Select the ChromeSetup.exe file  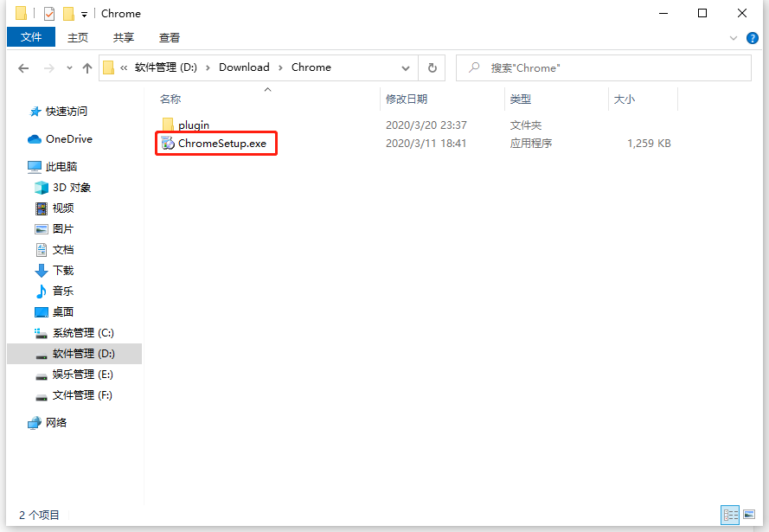(x=214, y=144)
